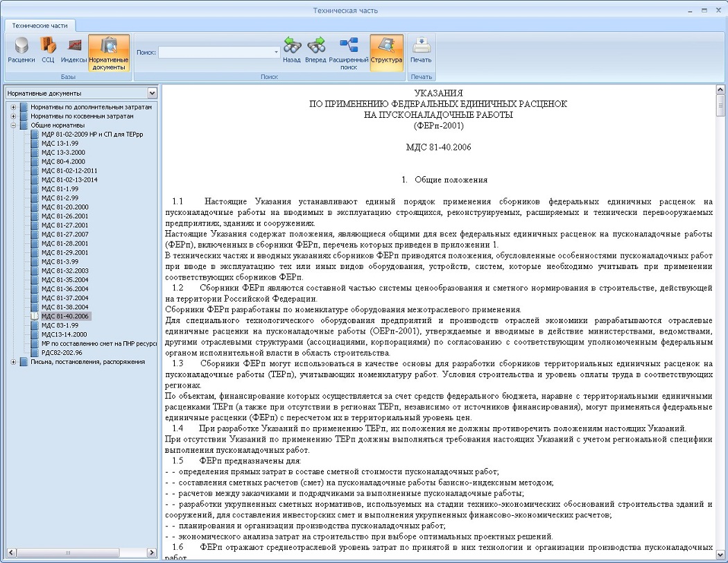
Task: Open document МДС 81-26.2001
Action: coord(65,216)
